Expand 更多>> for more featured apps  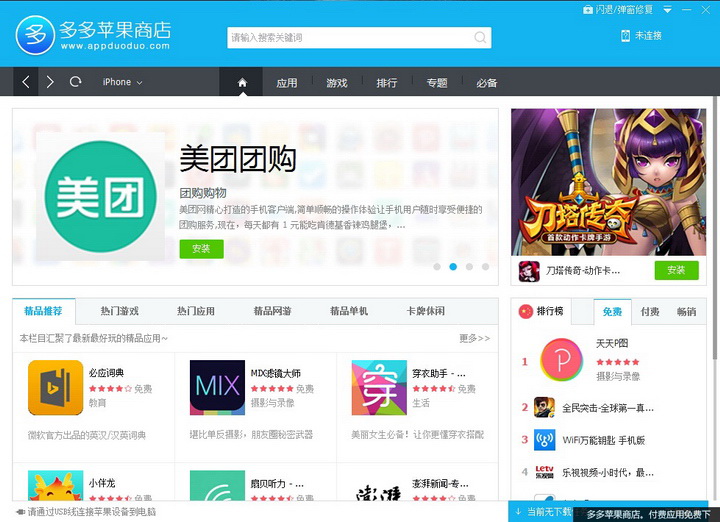474,338
